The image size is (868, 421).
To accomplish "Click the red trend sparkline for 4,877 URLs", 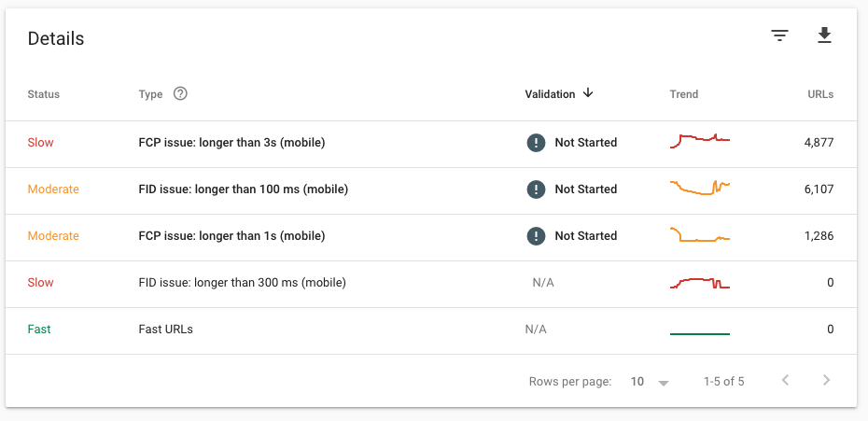I will (x=700, y=141).
